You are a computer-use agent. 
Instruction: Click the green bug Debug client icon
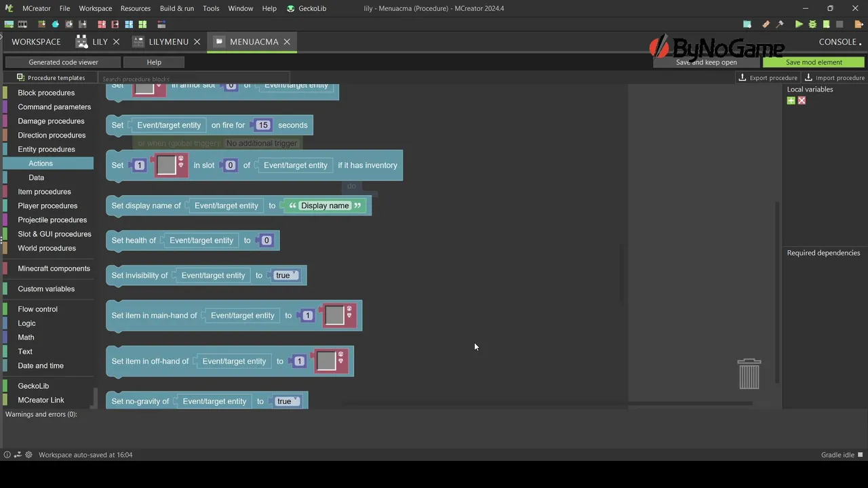[x=812, y=24]
